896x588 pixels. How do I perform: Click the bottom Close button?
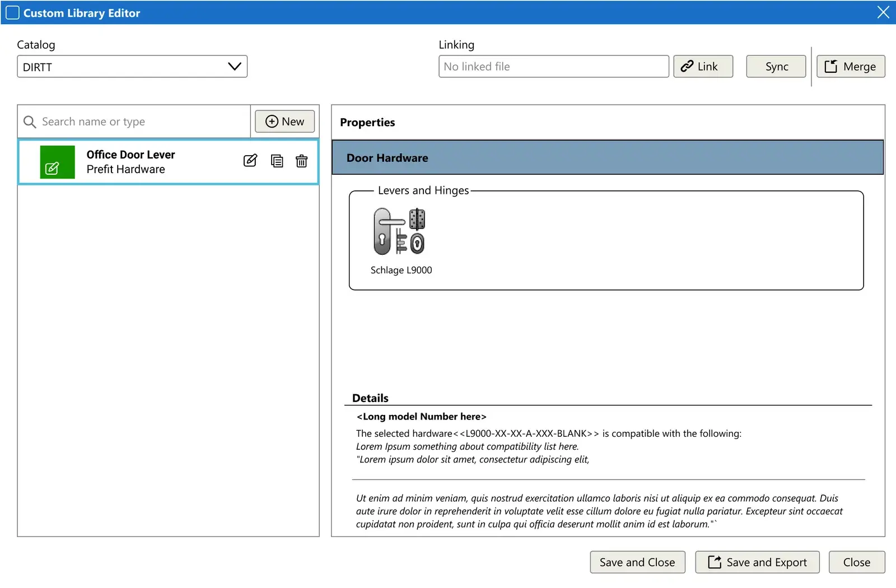pos(857,562)
